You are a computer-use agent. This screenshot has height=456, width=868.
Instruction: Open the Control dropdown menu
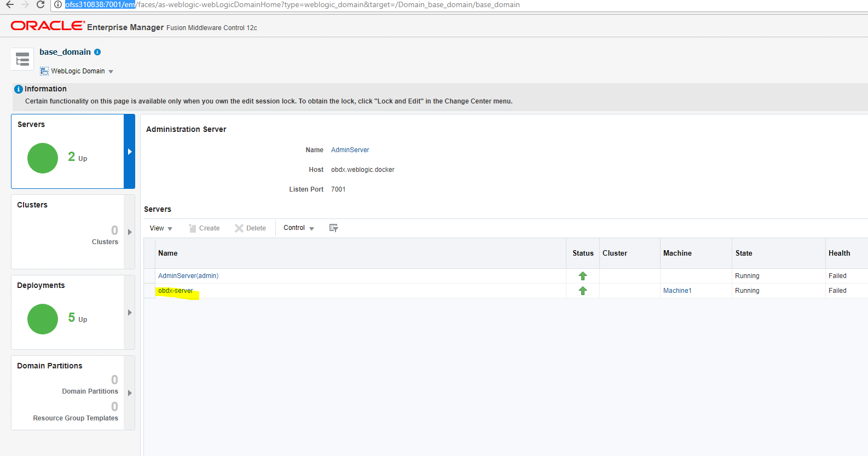(x=299, y=228)
